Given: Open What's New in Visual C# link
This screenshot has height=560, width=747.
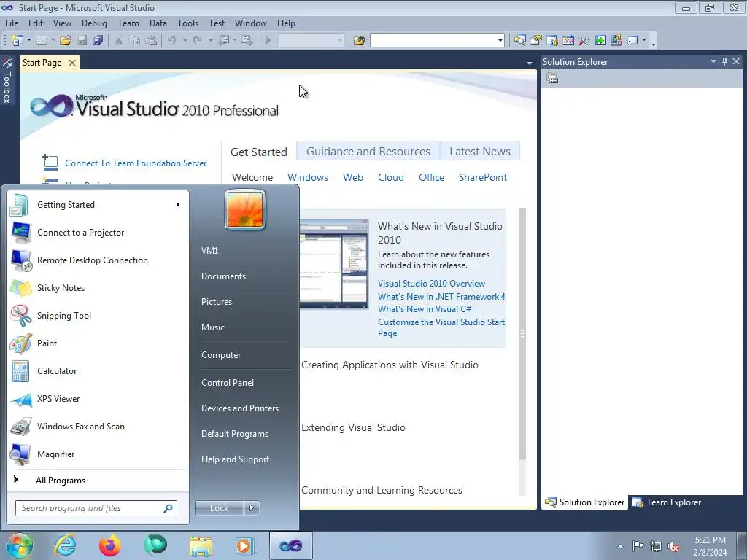Looking at the screenshot, I should click(425, 309).
